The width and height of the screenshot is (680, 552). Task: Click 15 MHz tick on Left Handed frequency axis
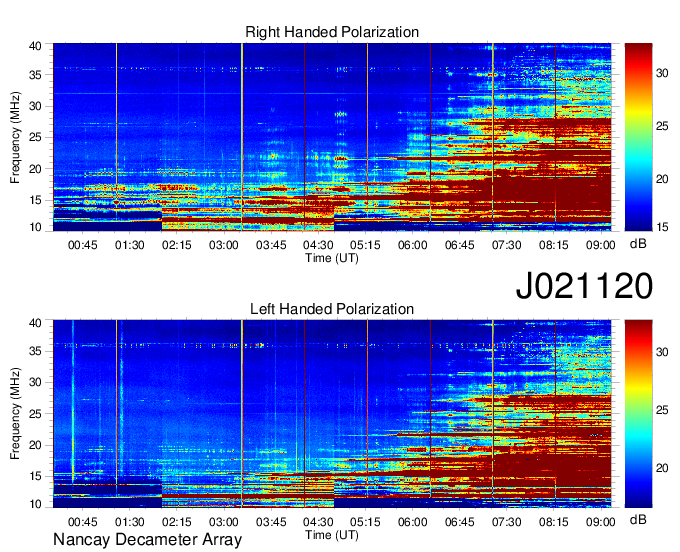36,477
